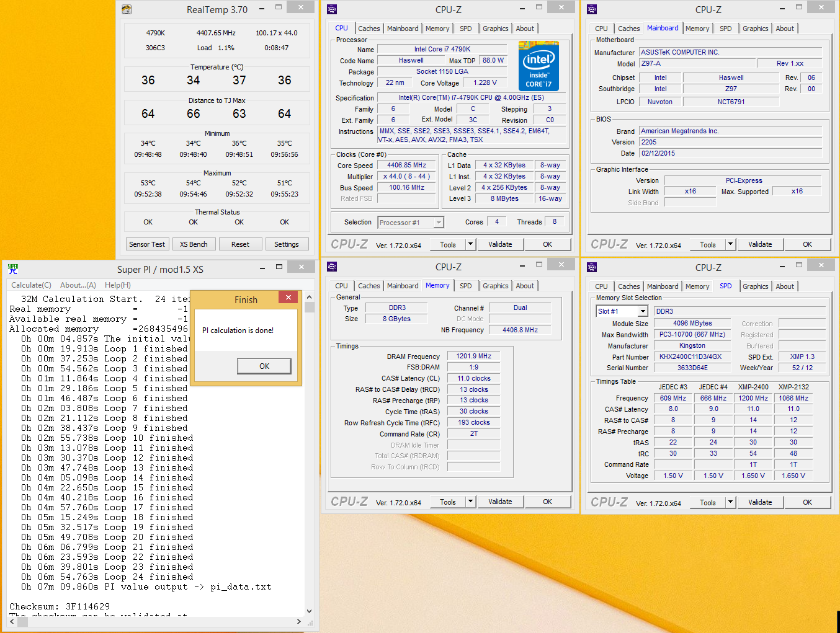Click the Intel Core i7 inside logo

click(538, 66)
